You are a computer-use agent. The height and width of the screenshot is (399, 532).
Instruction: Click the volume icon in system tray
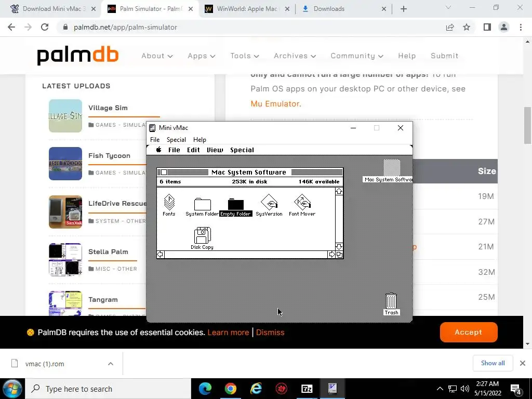pos(465,389)
